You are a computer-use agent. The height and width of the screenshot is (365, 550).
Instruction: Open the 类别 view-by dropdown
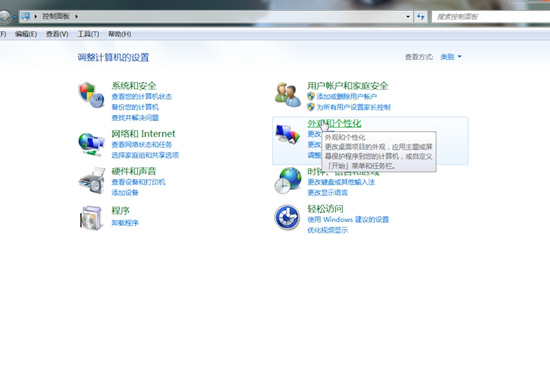[451, 57]
